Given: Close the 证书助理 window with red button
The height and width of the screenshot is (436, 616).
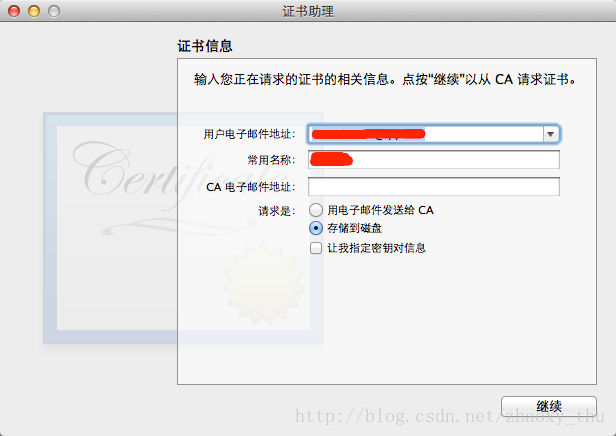Looking at the screenshot, I should (14, 11).
